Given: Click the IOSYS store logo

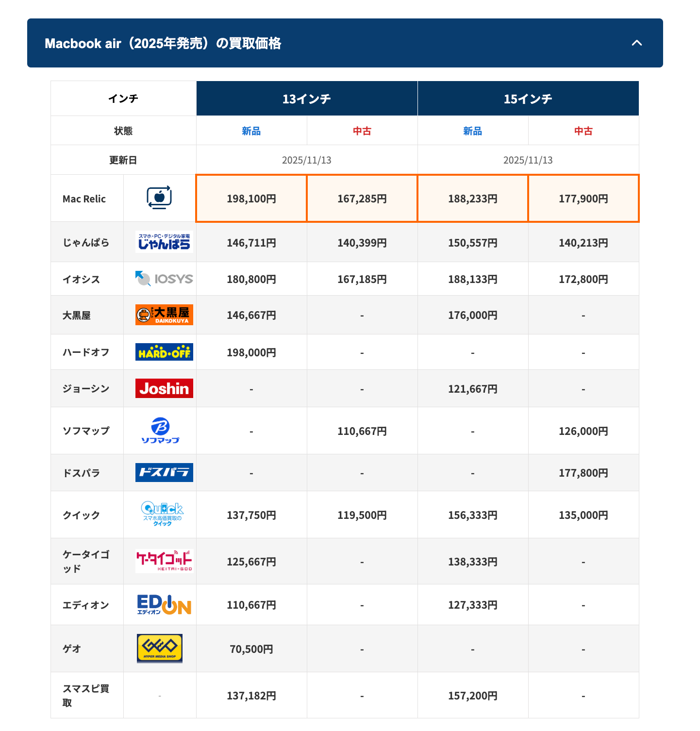Looking at the screenshot, I should click(164, 279).
